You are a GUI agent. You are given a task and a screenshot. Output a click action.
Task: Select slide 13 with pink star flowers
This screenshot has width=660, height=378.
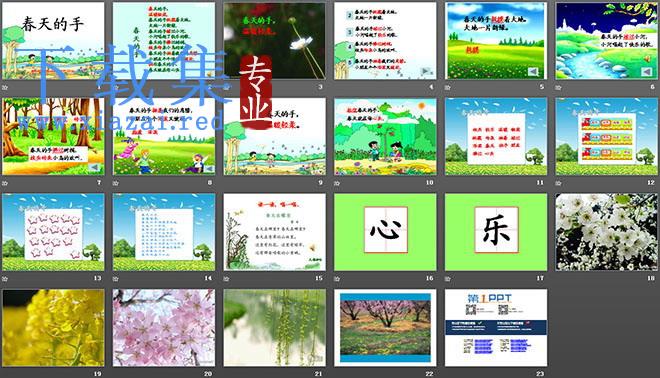point(53,232)
